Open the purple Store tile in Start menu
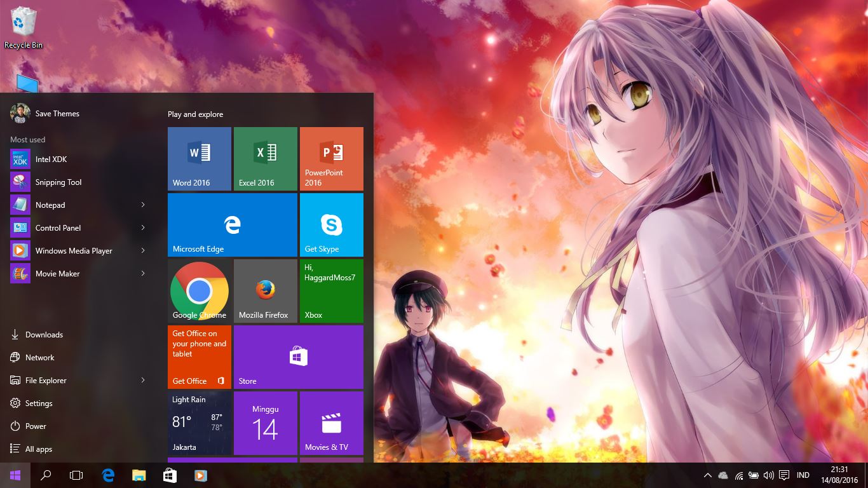The height and width of the screenshot is (488, 868). [299, 357]
